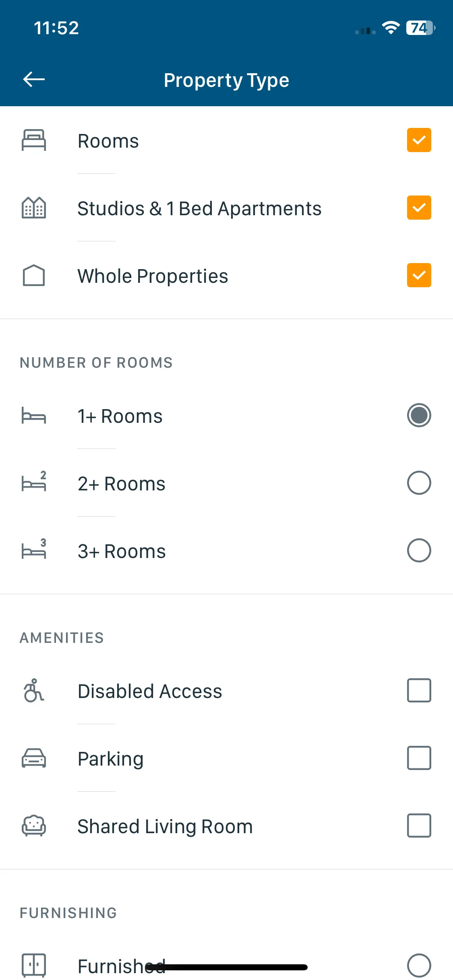Tap the house icon for Whole Properties
The height and width of the screenshot is (980, 453).
coord(34,275)
